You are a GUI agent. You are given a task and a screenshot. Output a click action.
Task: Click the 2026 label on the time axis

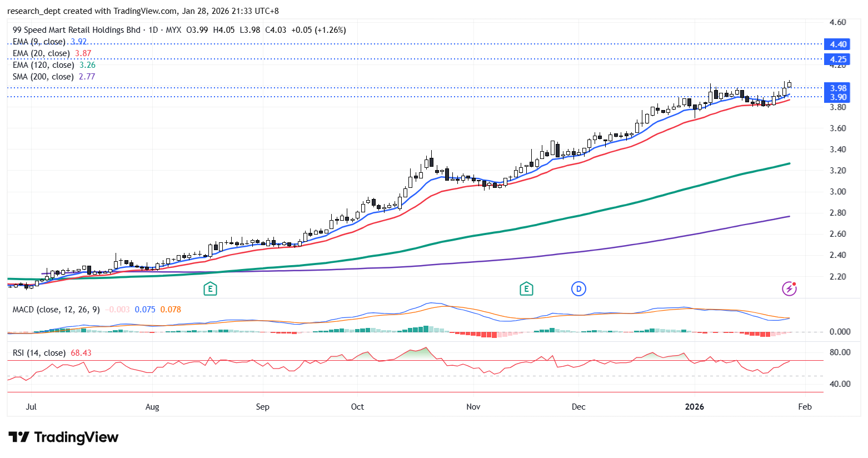[694, 407]
